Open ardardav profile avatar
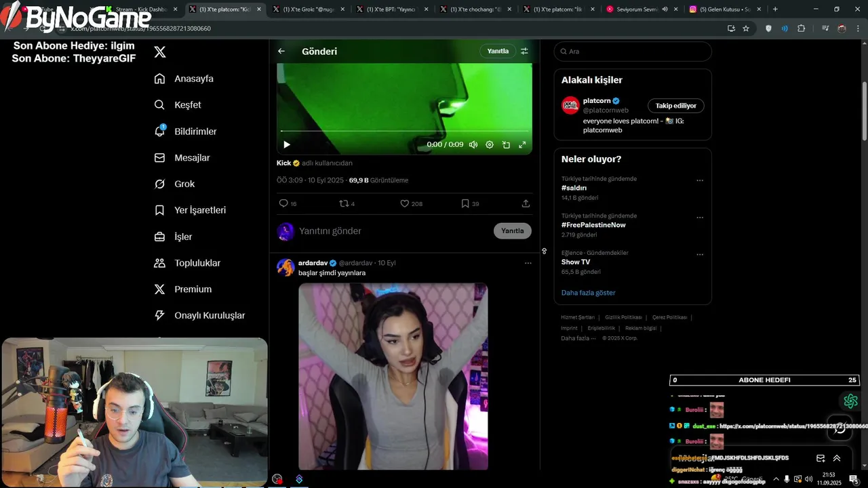868x488 pixels. pos(285,267)
